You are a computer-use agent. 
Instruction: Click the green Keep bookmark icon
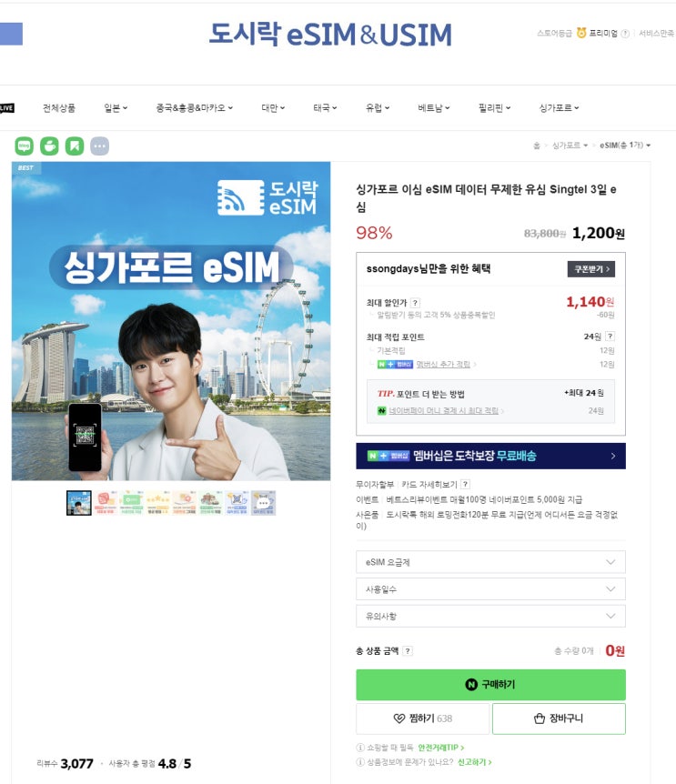pyautogui.click(x=75, y=146)
